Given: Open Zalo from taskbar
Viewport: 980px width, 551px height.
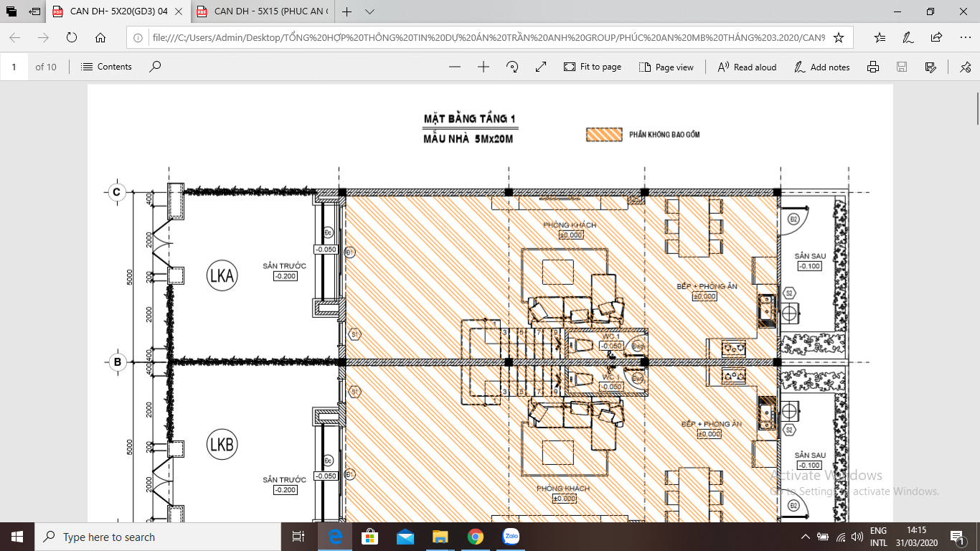Looking at the screenshot, I should (510, 537).
